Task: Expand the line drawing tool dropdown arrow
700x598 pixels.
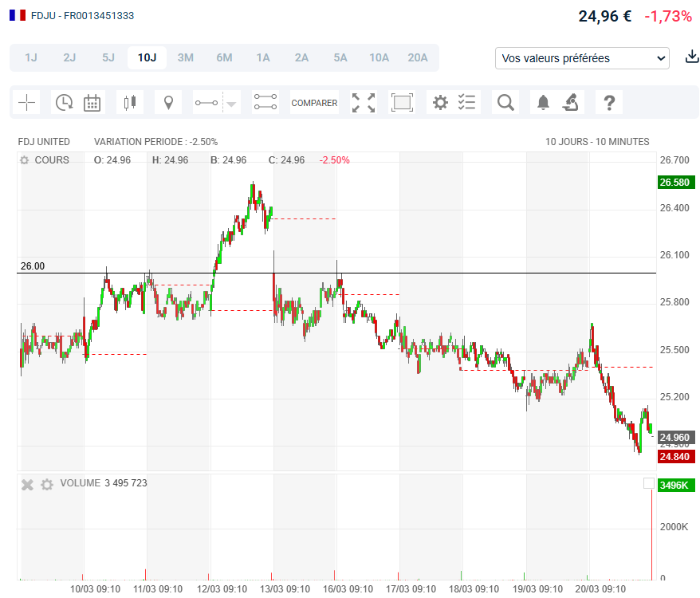Action: pos(231,103)
